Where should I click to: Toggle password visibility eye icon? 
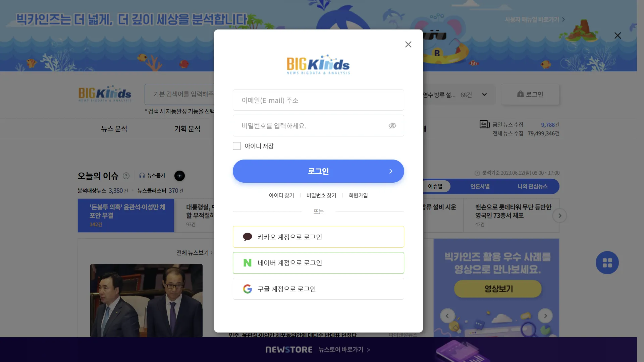coord(392,126)
